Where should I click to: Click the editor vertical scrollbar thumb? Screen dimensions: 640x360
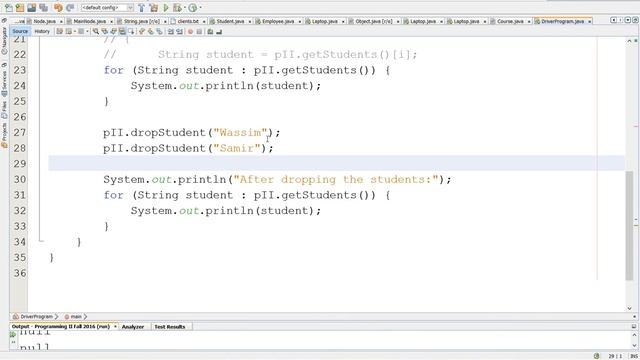point(629,226)
